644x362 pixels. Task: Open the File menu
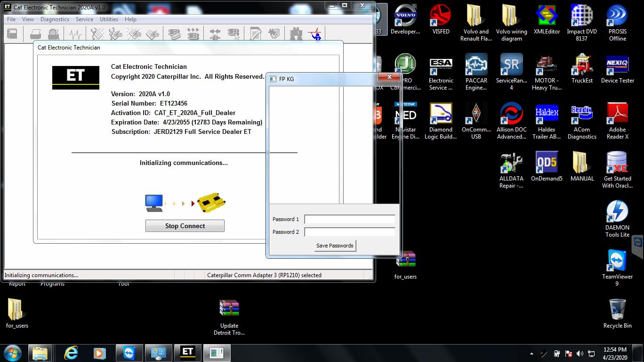click(11, 19)
